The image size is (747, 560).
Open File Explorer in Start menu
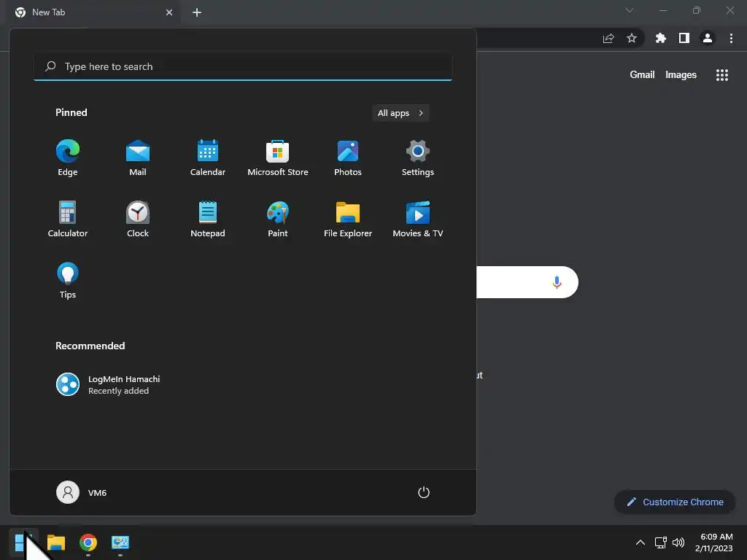pyautogui.click(x=348, y=219)
